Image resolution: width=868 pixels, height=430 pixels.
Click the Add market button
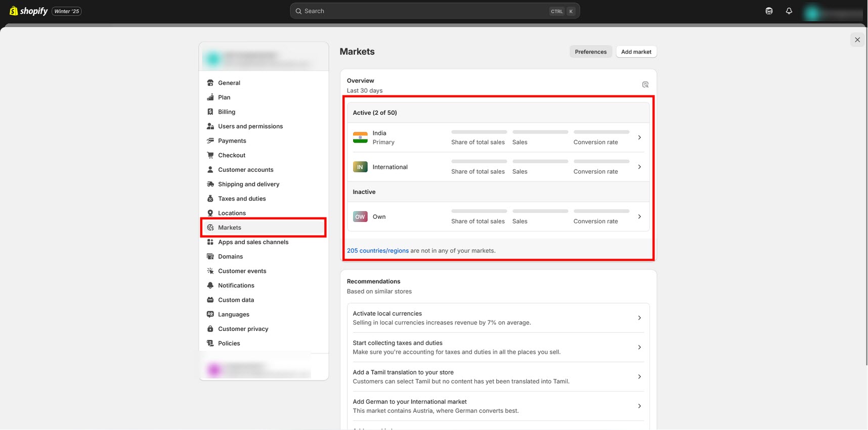point(636,52)
